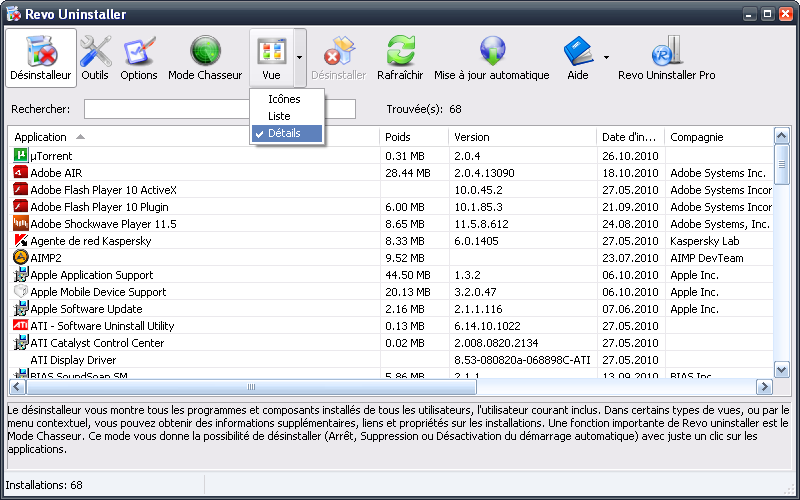This screenshot has width=800, height=500.
Task: Select Adobe Flash Player 10 Plugin icon
Action: [x=20, y=207]
